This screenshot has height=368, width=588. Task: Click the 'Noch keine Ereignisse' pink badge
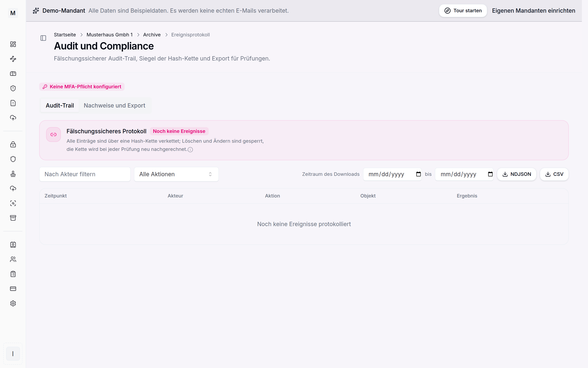click(x=179, y=131)
